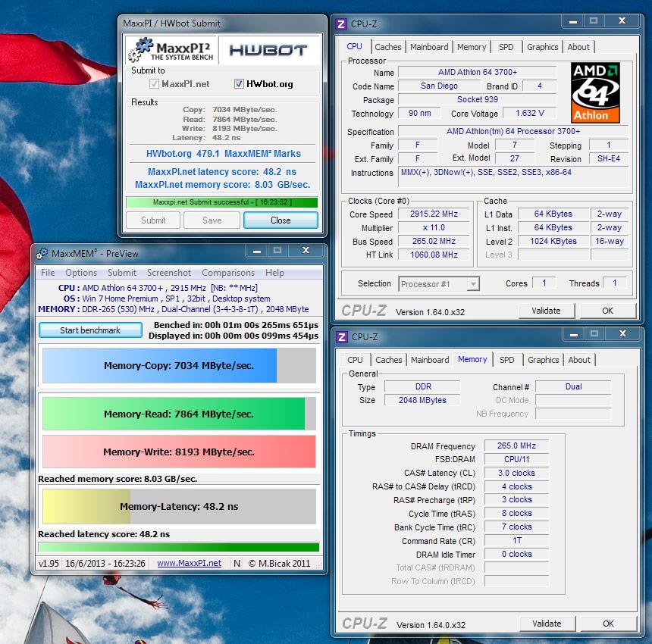
Task: Click Validate in upper CPU-Z window
Action: (546, 311)
